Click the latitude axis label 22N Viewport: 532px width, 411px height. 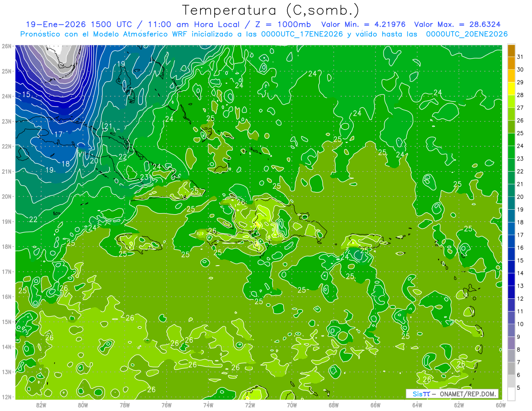click(7, 146)
